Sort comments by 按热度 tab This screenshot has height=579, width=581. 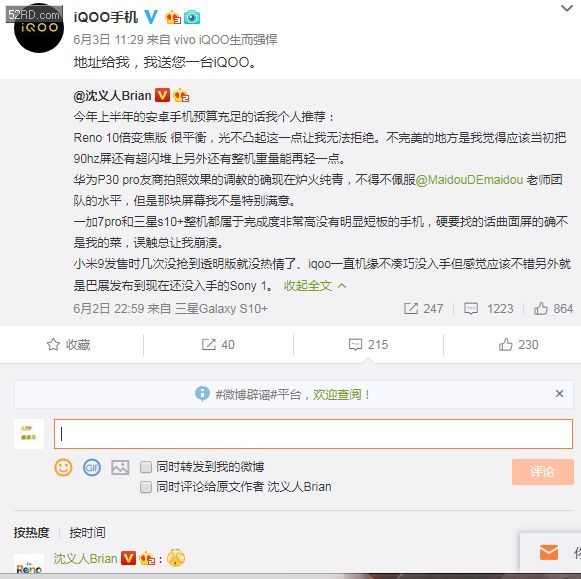pyautogui.click(x=31, y=533)
